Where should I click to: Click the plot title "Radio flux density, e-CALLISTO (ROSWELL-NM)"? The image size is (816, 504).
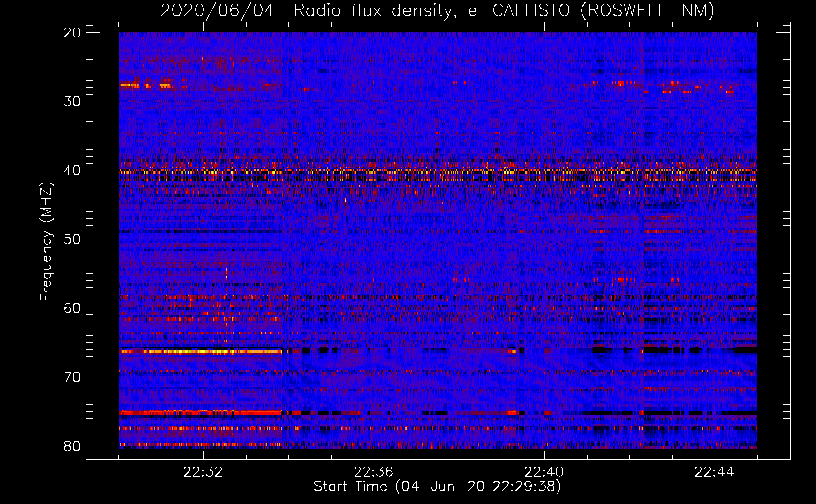(504, 10)
